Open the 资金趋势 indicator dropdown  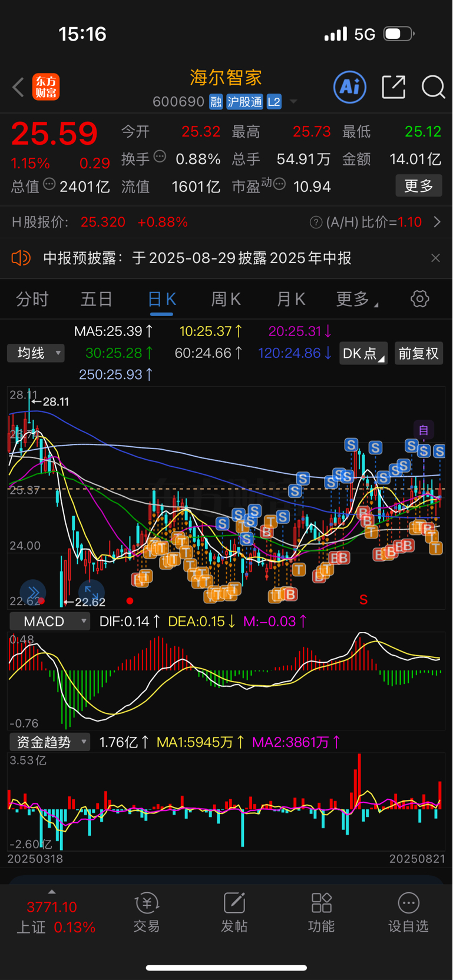click(50, 742)
